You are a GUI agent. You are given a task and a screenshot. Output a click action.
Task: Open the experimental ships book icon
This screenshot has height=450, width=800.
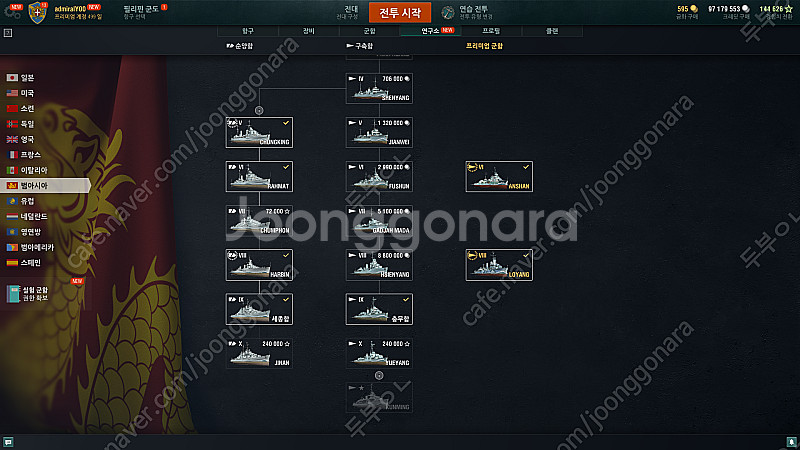pos(13,294)
